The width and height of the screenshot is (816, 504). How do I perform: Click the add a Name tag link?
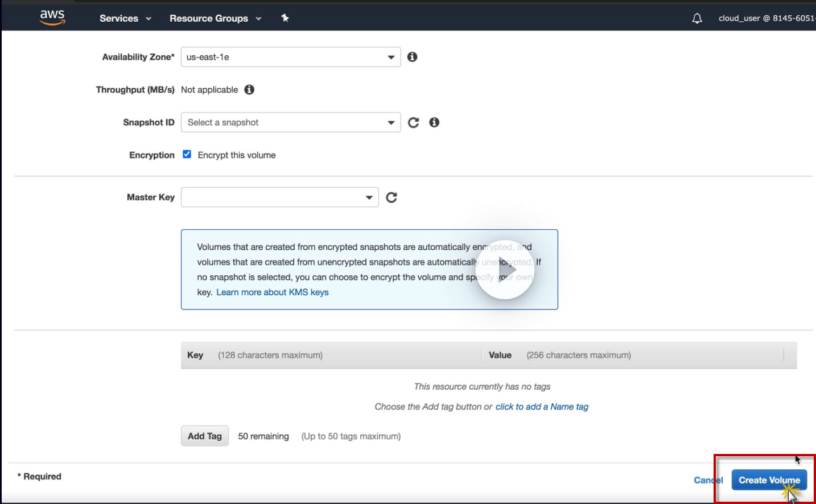tap(542, 407)
